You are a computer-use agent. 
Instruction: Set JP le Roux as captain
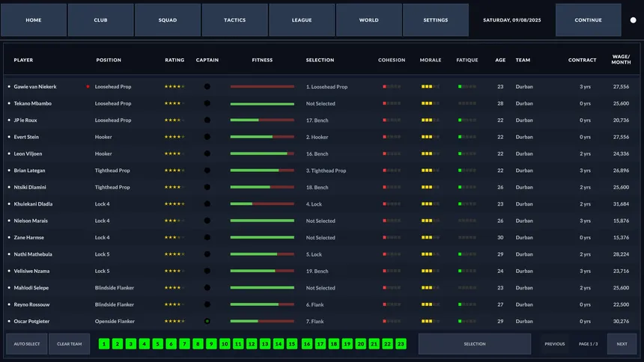click(207, 120)
